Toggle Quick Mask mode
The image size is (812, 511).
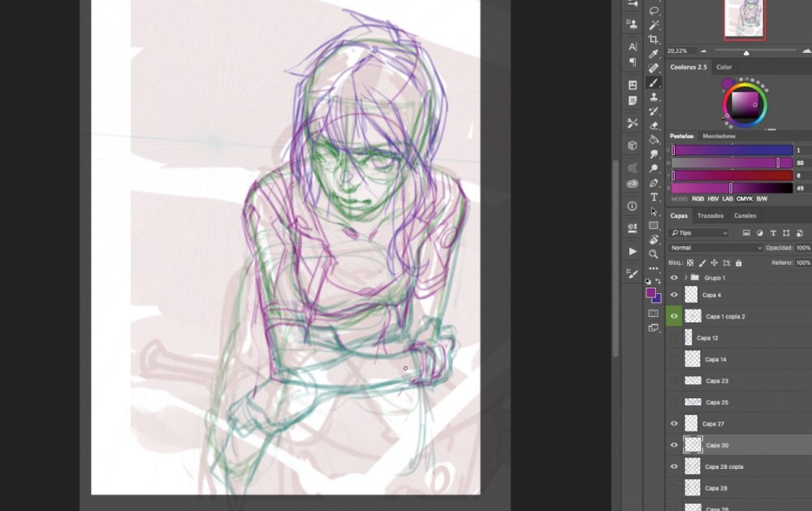tap(654, 313)
